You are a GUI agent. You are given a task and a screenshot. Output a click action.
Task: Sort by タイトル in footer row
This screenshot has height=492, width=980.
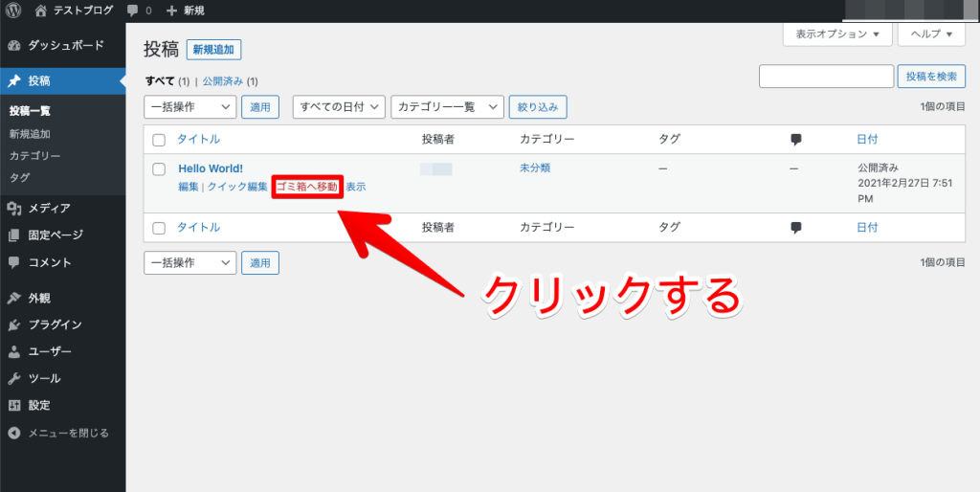[x=199, y=228]
